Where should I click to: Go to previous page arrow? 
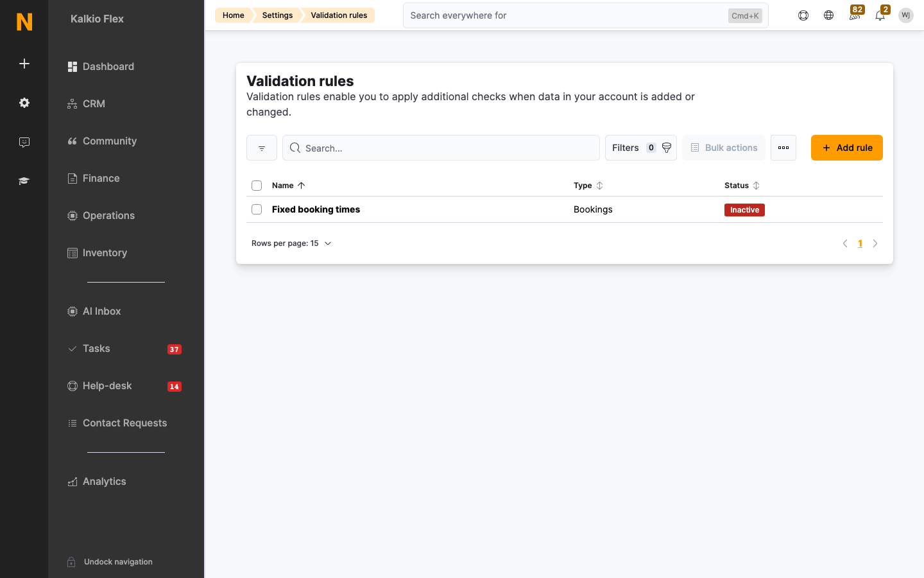point(845,243)
